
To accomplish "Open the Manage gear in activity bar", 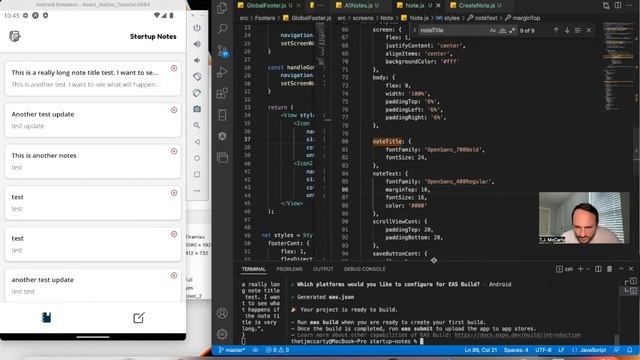I will 222,334.
